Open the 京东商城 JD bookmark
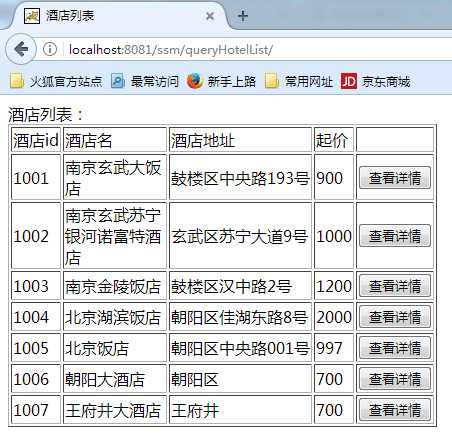Viewport: 452px width, 437px height. 375,81
